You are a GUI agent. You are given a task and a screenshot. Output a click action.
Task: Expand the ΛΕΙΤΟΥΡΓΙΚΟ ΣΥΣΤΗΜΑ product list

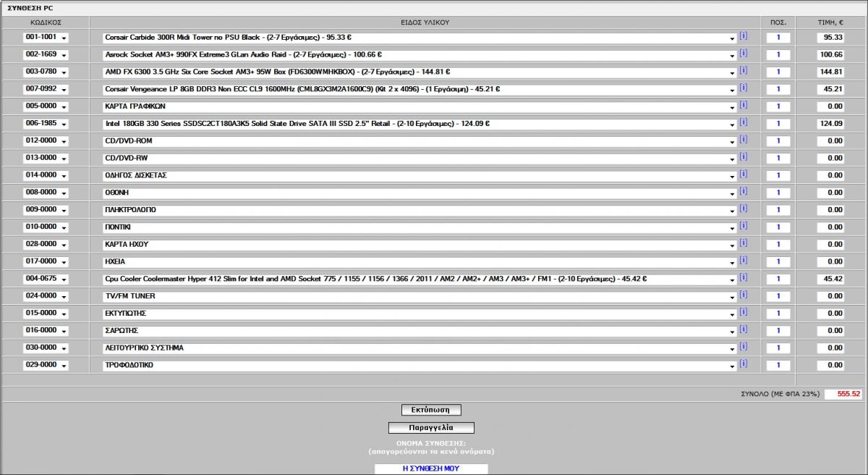point(420,348)
